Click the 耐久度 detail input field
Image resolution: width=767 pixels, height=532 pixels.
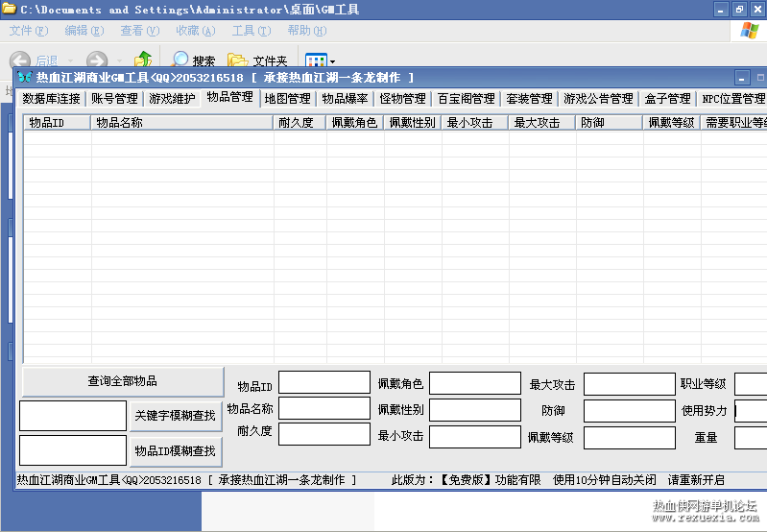pyautogui.click(x=324, y=434)
